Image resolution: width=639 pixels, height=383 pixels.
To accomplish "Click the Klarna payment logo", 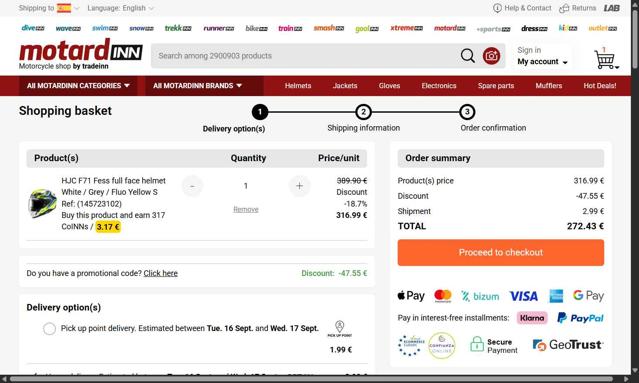I will 532,318.
